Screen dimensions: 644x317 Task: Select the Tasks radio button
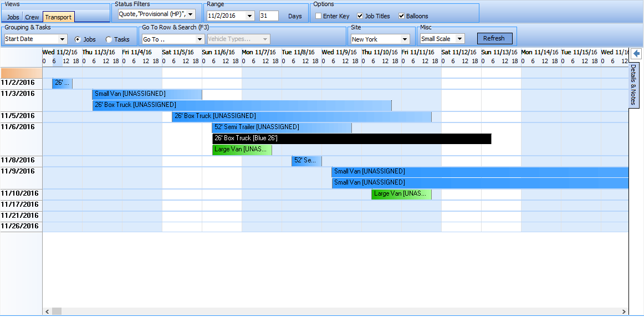pos(109,39)
